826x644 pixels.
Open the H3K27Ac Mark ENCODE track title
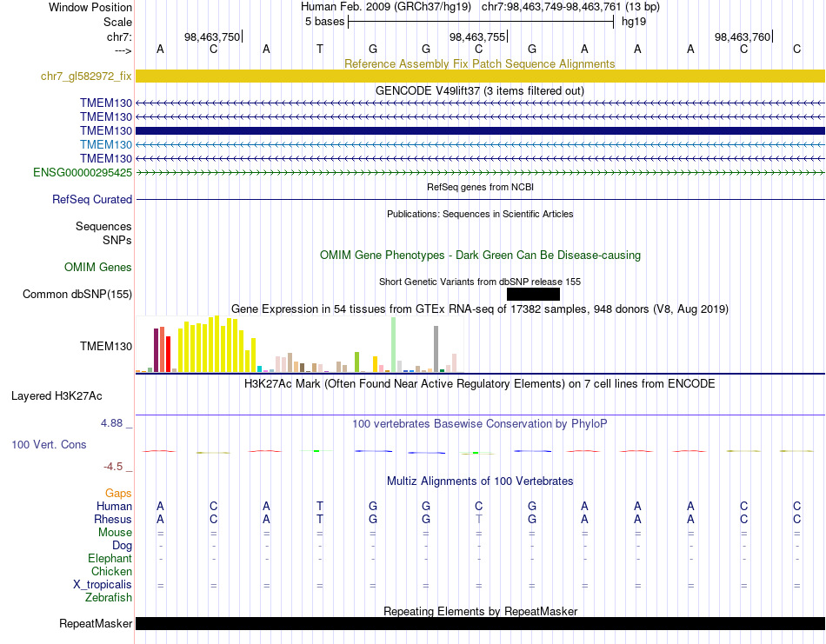pyautogui.click(x=479, y=384)
